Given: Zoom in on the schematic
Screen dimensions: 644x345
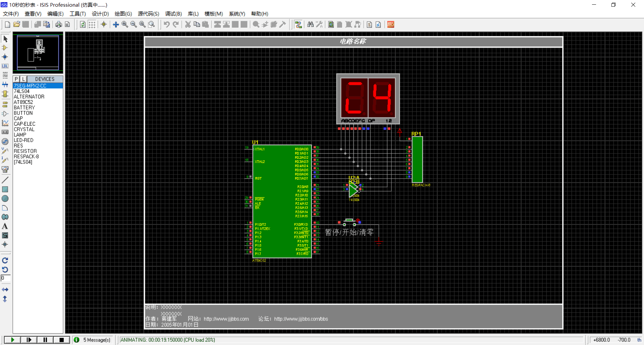Looking at the screenshot, I should point(125,24).
